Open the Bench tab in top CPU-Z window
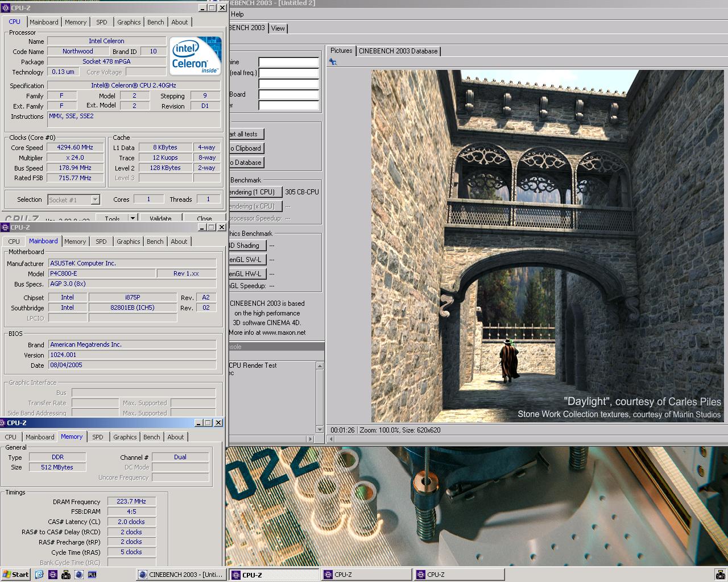The width and height of the screenshot is (728, 582). (155, 22)
